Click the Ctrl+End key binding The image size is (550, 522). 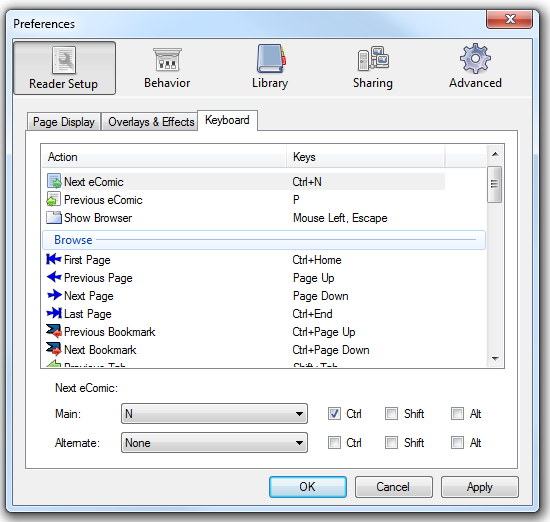(x=313, y=314)
